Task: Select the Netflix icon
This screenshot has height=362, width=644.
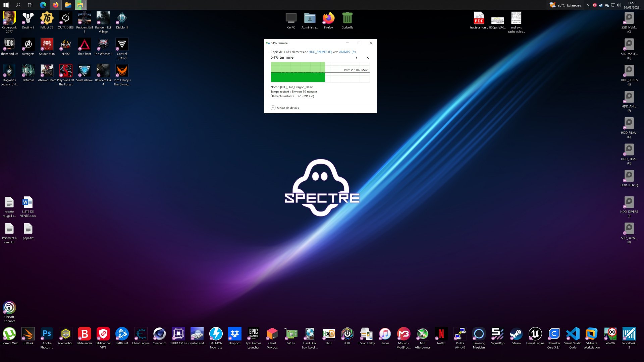Action: (x=441, y=336)
